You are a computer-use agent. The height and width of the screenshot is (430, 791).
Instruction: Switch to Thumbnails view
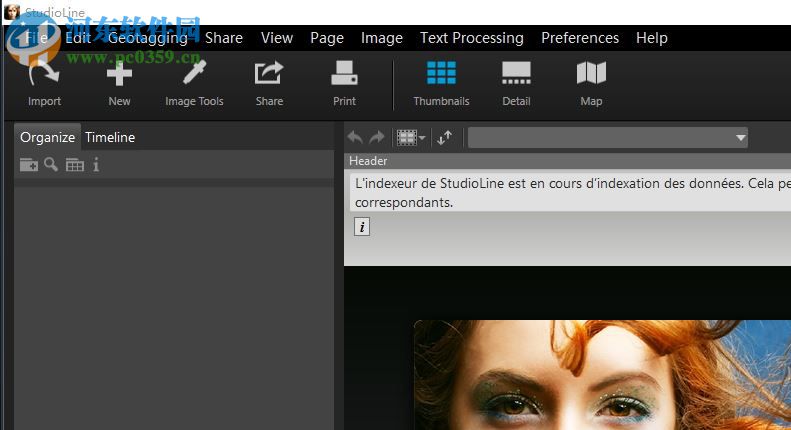(x=441, y=83)
